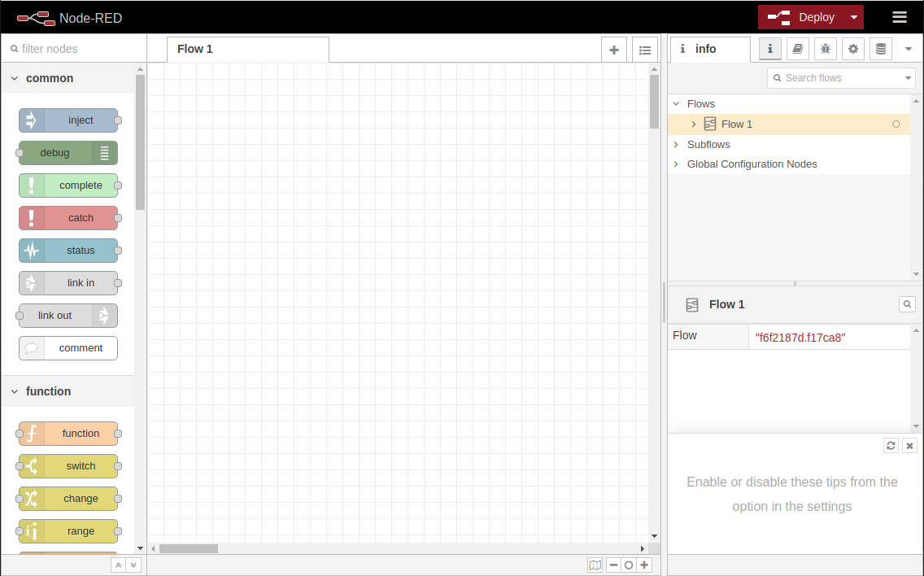
Task: Close the tips box
Action: tap(909, 446)
